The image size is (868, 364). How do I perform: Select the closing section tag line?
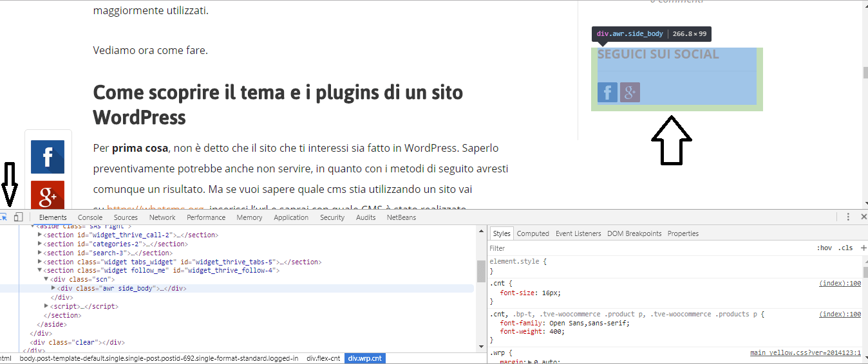(x=62, y=315)
